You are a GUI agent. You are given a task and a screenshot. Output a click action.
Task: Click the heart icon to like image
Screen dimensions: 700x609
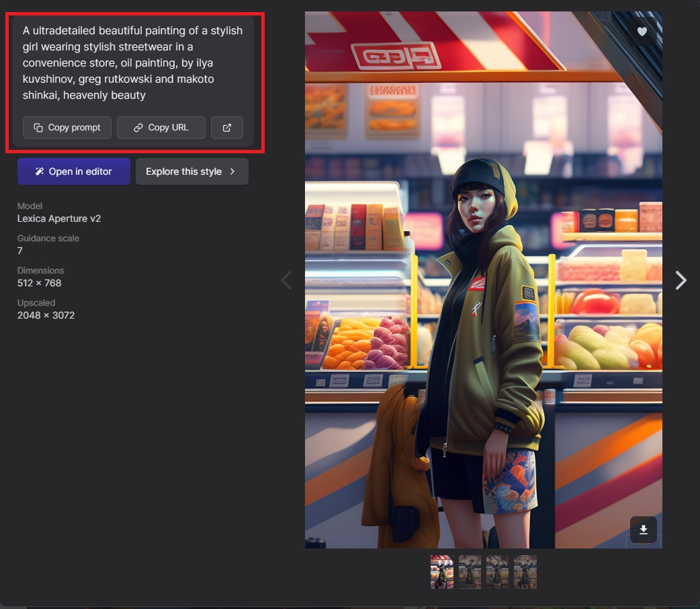tap(642, 32)
